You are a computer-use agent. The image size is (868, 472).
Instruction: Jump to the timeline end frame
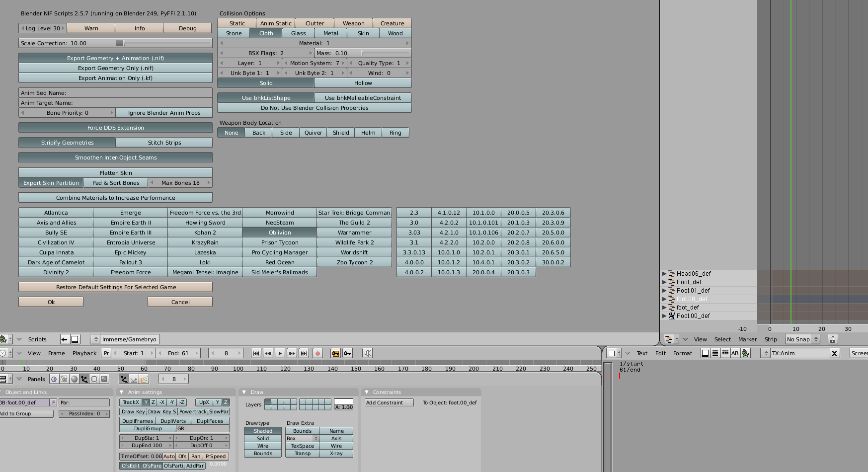[x=304, y=353]
